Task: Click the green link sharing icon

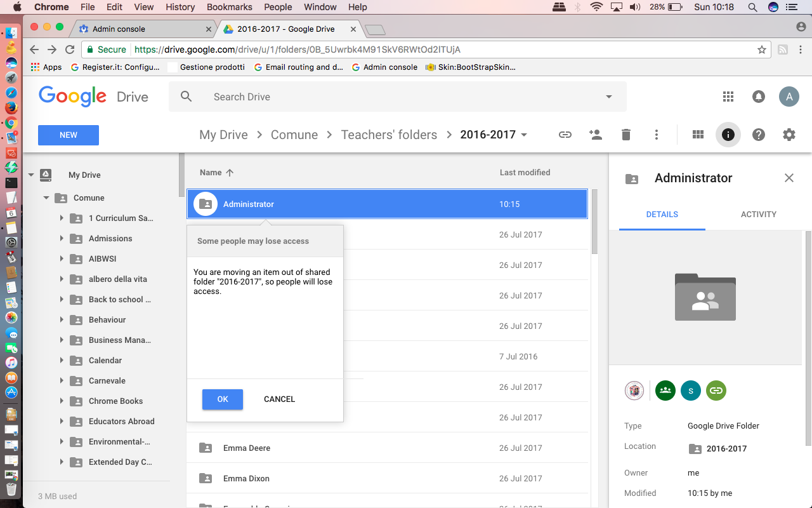Action: pos(716,391)
